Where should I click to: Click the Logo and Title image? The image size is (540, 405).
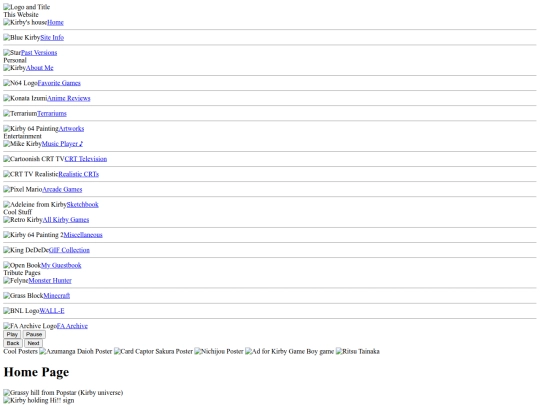click(27, 7)
